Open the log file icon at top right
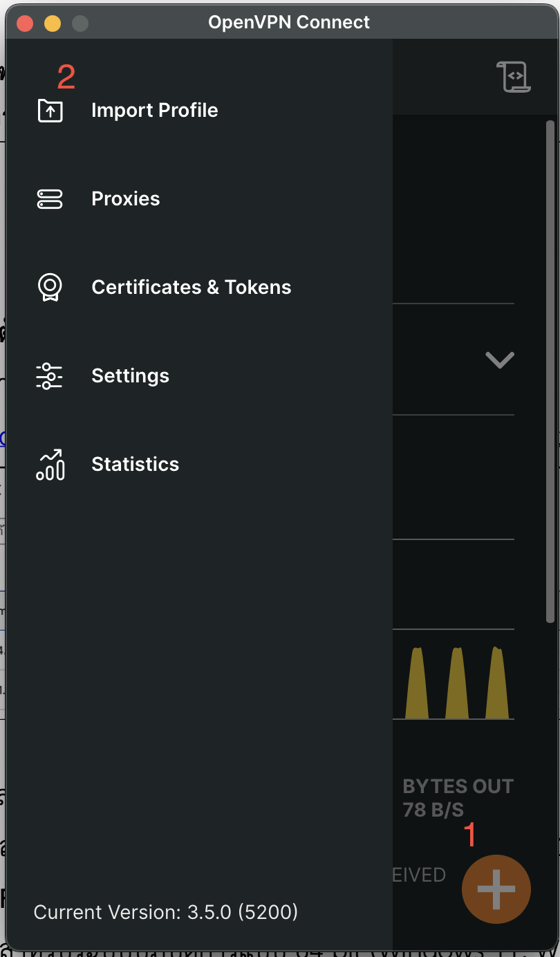The width and height of the screenshot is (560, 957). pyautogui.click(x=513, y=77)
